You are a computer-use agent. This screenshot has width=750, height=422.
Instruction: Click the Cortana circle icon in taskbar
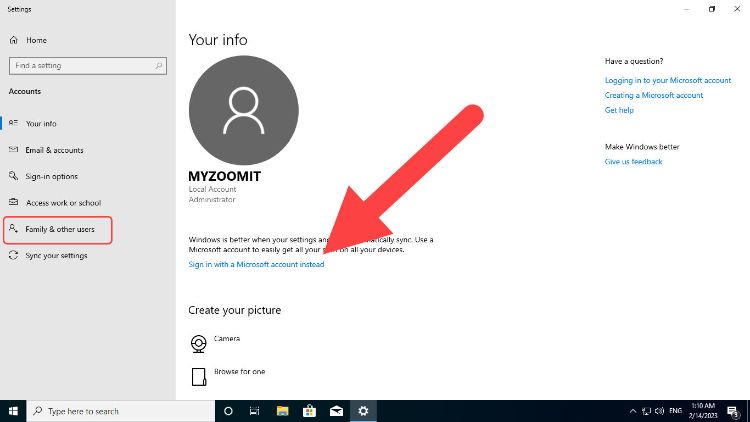point(228,411)
